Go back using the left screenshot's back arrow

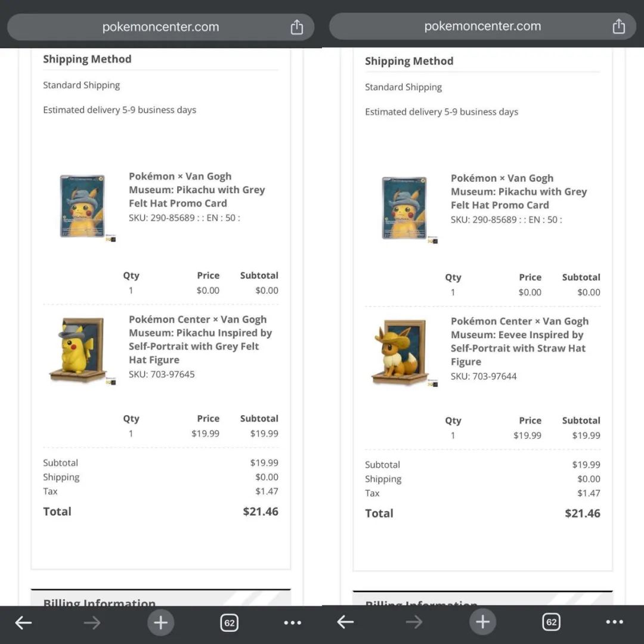click(x=23, y=623)
